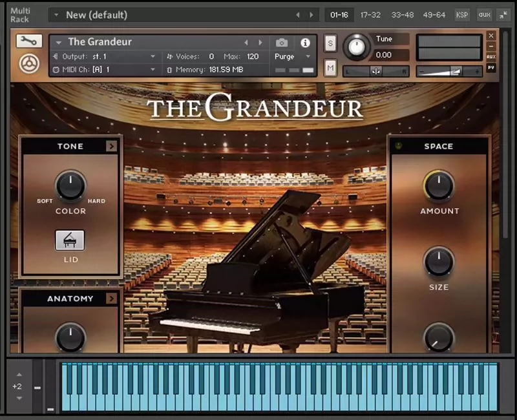Image resolution: width=517 pixels, height=420 pixels.
Task: Minimize rack view with shrink arrows icon
Action: coord(503,15)
